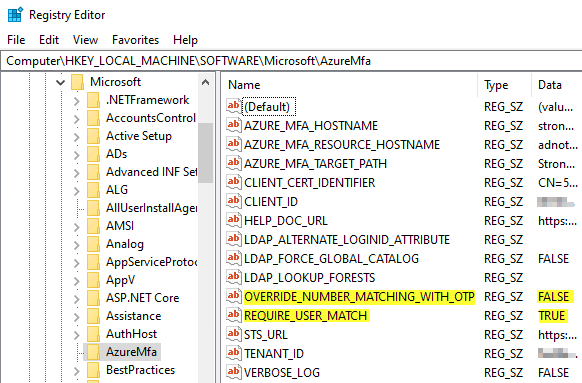Select the TENANT_ID value name
The image size is (582, 383).
[x=274, y=354]
